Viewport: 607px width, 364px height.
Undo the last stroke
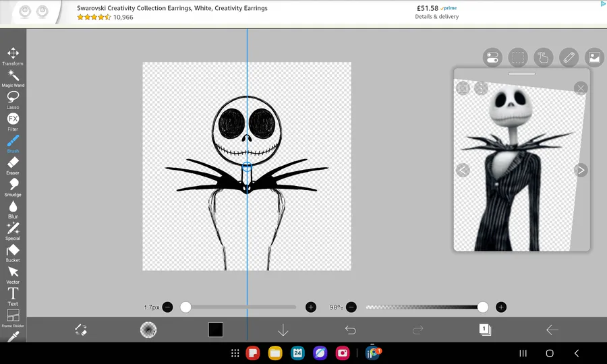350,330
